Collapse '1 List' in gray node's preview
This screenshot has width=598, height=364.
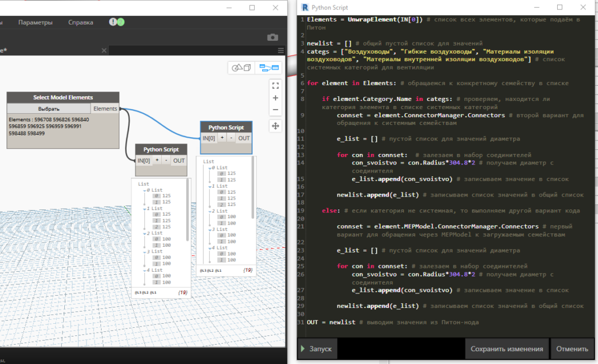(145, 209)
